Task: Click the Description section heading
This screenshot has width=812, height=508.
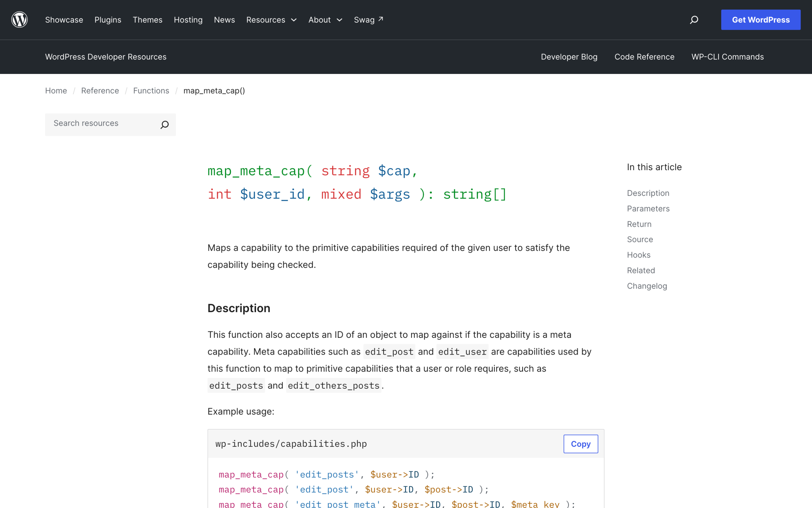Action: tap(239, 308)
